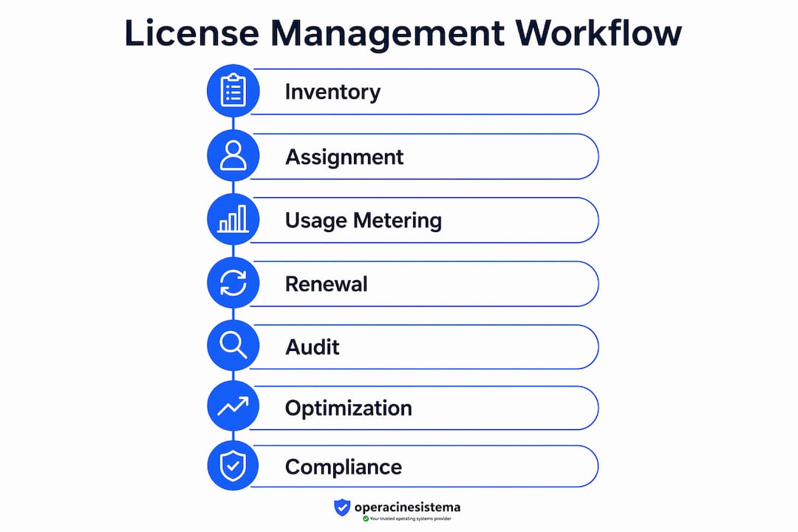Screen dimensions: 798x532
Task: Click the magnifying glass icon beside Audit
Action: coord(233,346)
